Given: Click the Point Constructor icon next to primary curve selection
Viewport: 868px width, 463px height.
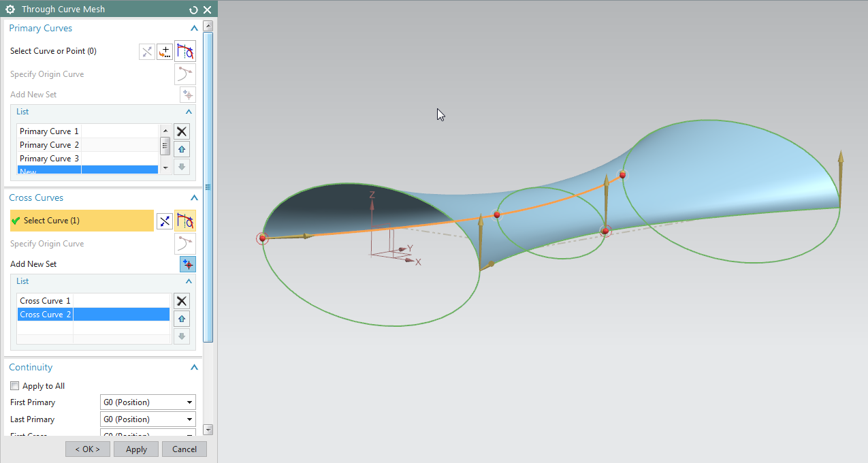Looking at the screenshot, I should [x=164, y=51].
